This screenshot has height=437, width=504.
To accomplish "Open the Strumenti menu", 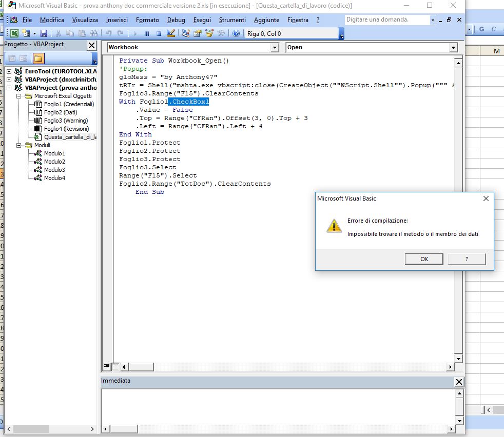I will pos(232,20).
